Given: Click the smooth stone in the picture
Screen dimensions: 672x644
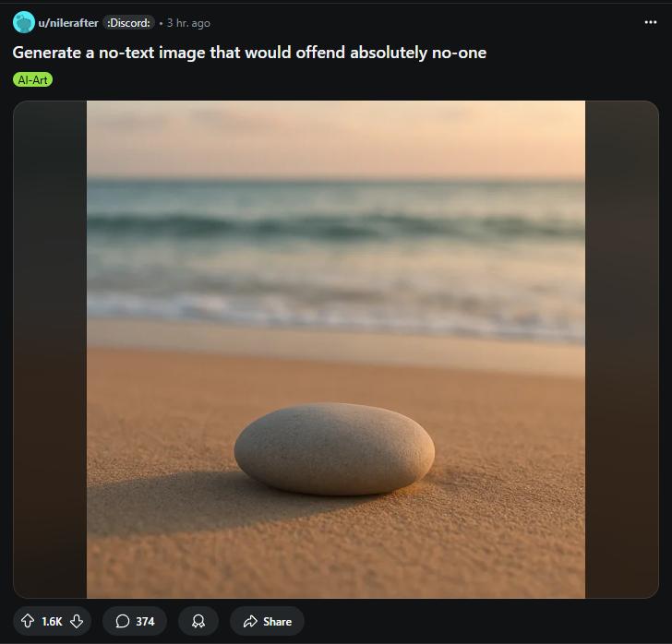Looking at the screenshot, I should [x=334, y=448].
